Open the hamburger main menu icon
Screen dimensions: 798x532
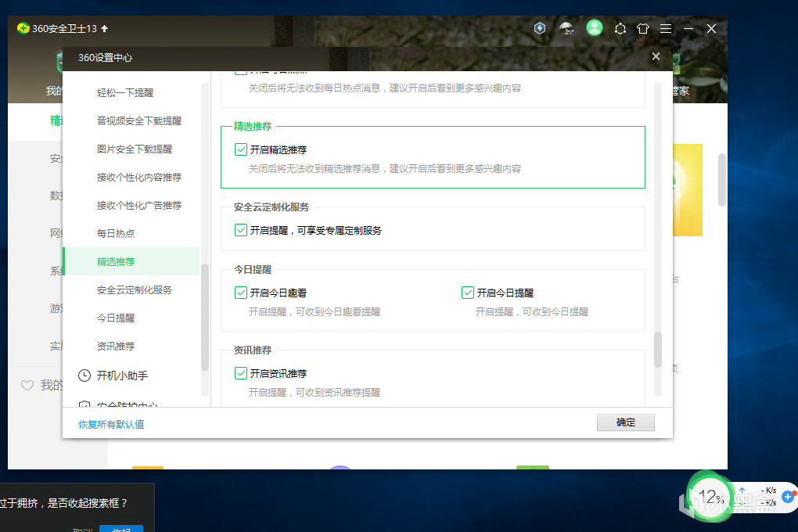[666, 29]
